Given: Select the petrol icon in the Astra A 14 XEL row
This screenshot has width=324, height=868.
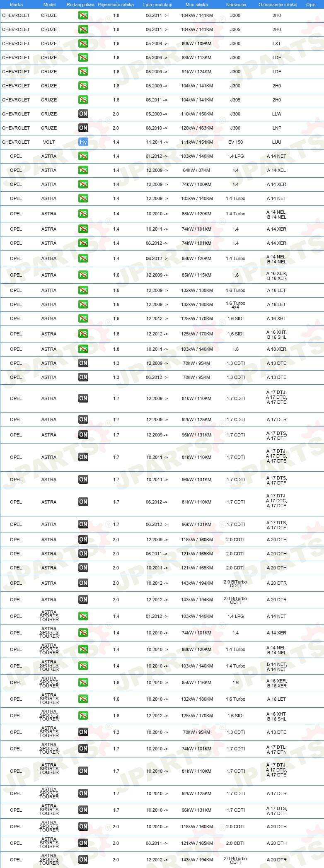Looking at the screenshot, I should [x=83, y=170].
